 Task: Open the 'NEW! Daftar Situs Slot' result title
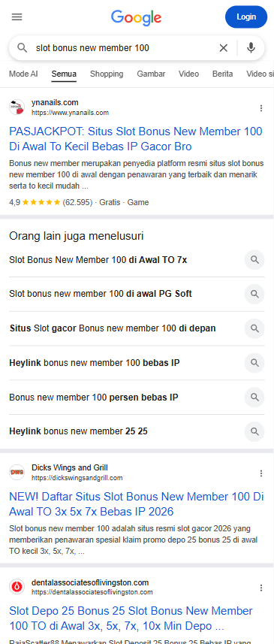(136, 504)
